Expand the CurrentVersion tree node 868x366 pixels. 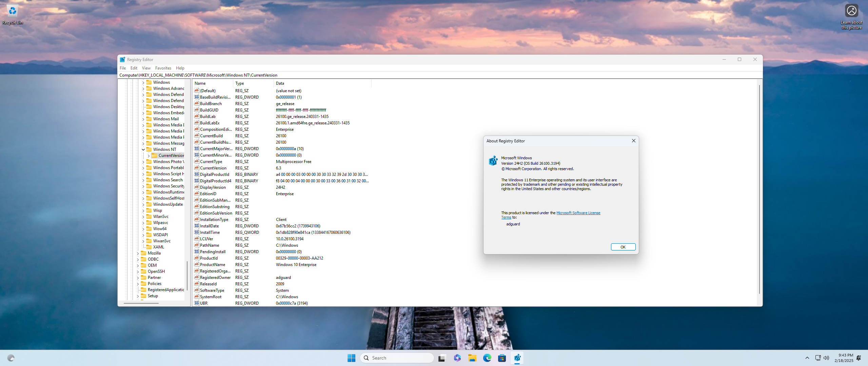point(149,156)
